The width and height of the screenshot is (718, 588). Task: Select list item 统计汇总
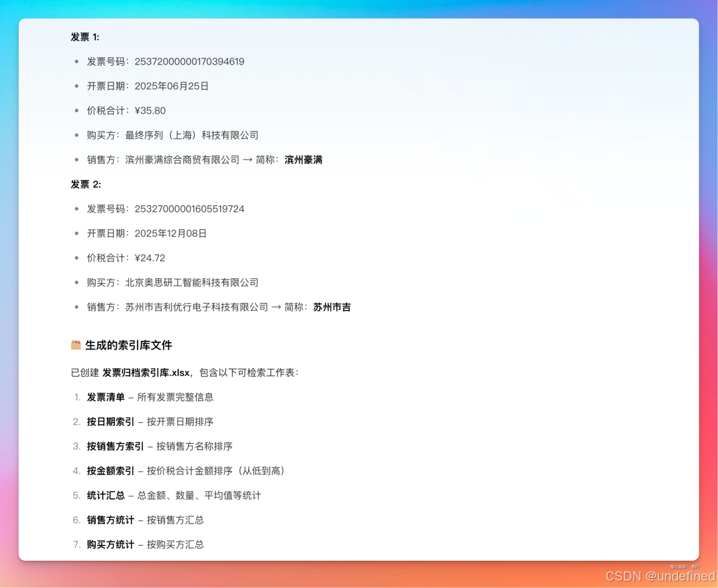click(106, 496)
